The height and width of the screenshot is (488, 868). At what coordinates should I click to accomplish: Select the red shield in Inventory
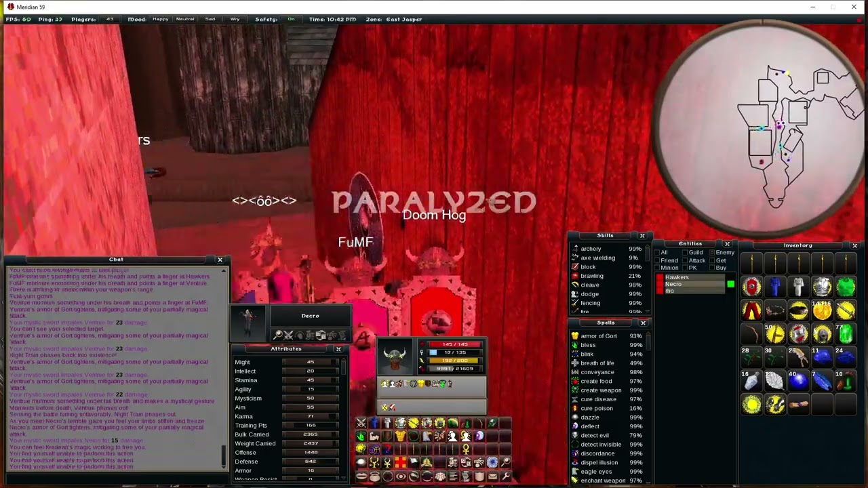pos(752,286)
